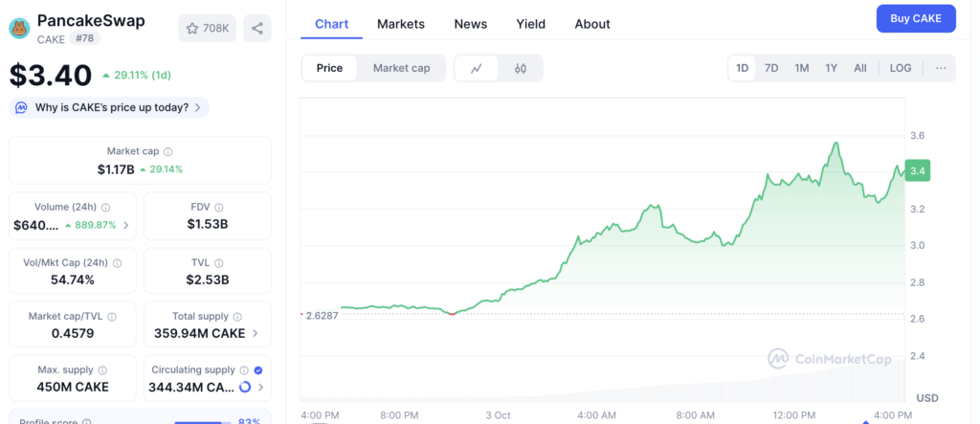Expand the Volume (24h) details arrow
Viewport: 980px width, 424px height.
pos(125,226)
